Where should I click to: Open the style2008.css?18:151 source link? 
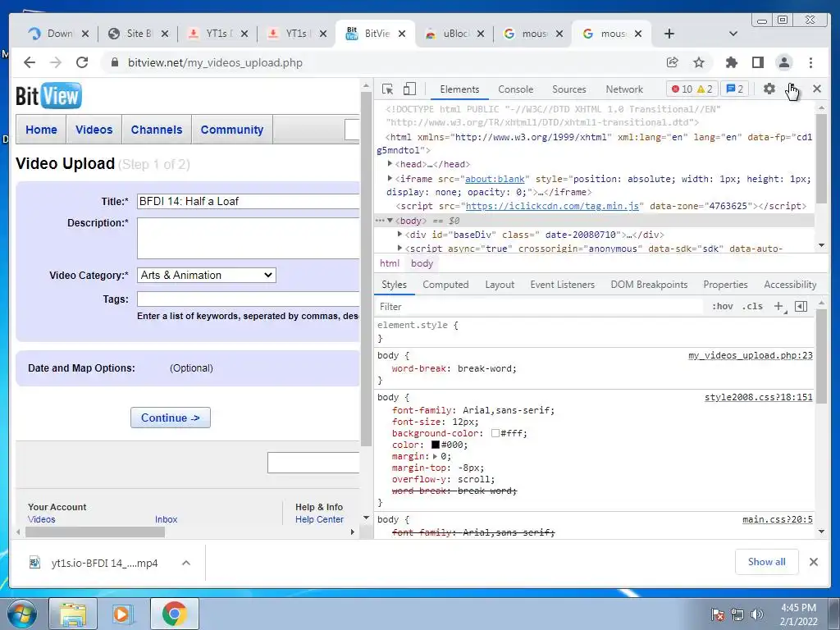click(758, 397)
